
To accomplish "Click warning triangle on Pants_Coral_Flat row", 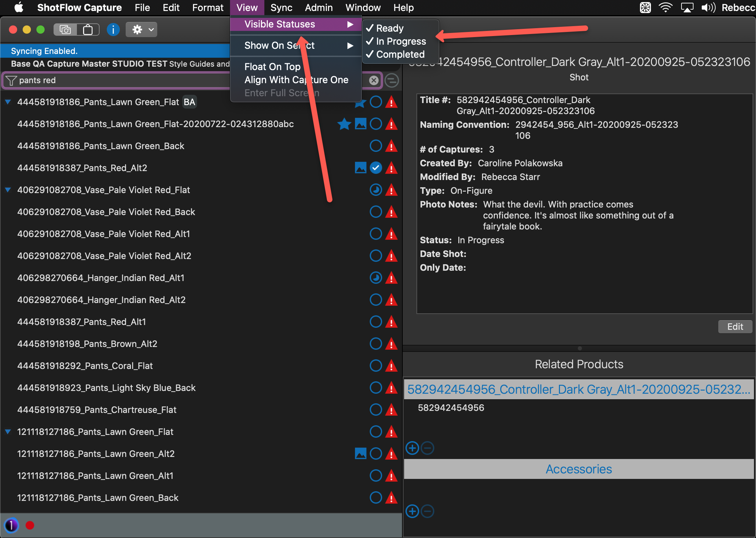I will pyautogui.click(x=391, y=366).
